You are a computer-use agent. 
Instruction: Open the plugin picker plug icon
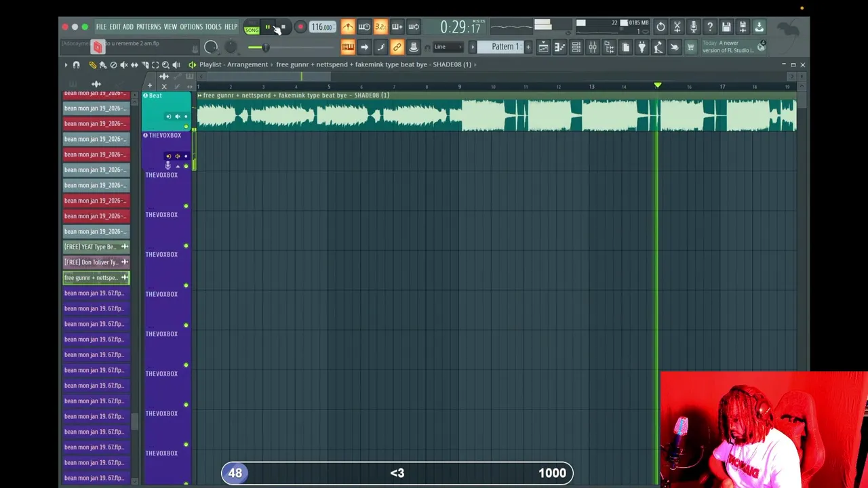coord(642,47)
